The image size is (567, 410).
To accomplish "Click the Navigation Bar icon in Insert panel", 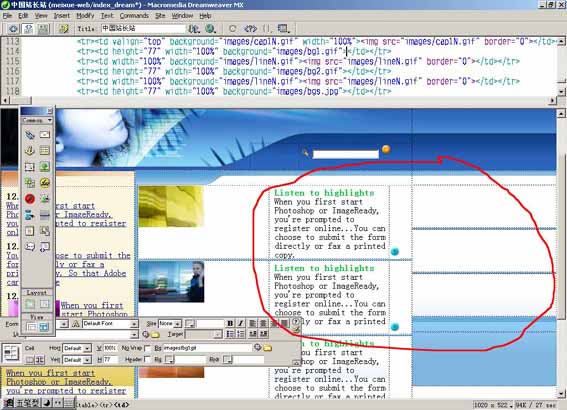I will [30, 215].
